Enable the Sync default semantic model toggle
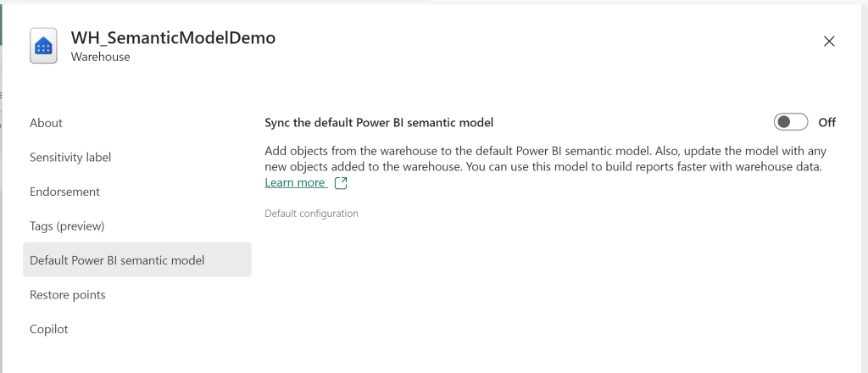The height and width of the screenshot is (373, 868). (790, 122)
